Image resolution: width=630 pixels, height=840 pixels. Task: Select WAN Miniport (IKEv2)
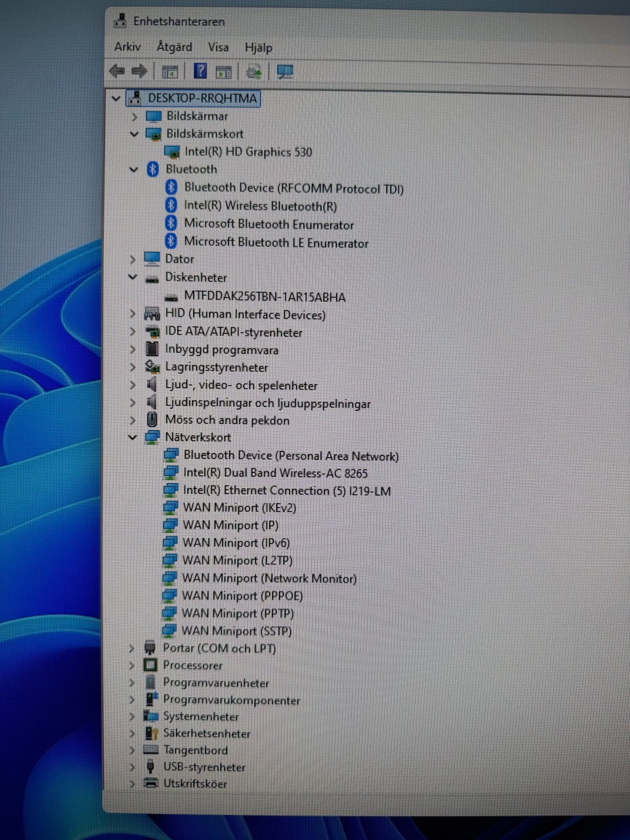(x=240, y=507)
